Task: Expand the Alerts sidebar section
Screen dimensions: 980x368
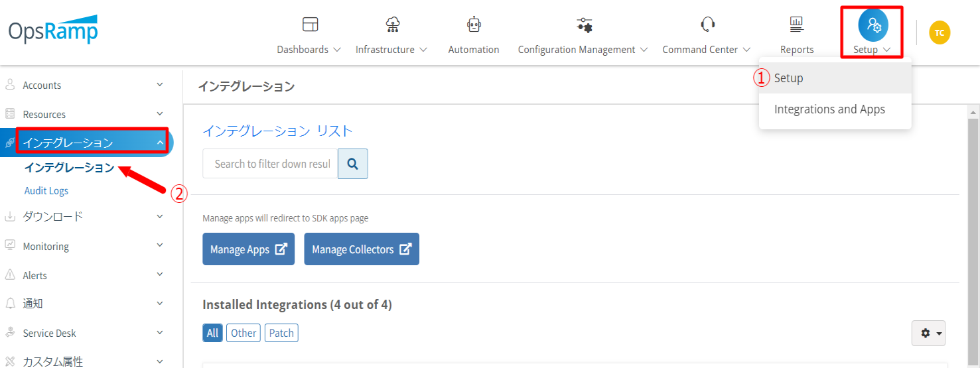Action: (x=159, y=275)
